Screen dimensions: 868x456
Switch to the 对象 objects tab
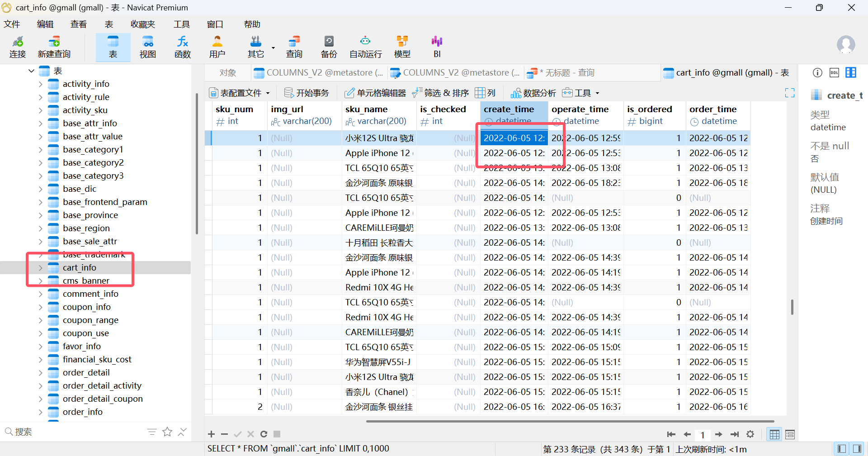tap(228, 73)
